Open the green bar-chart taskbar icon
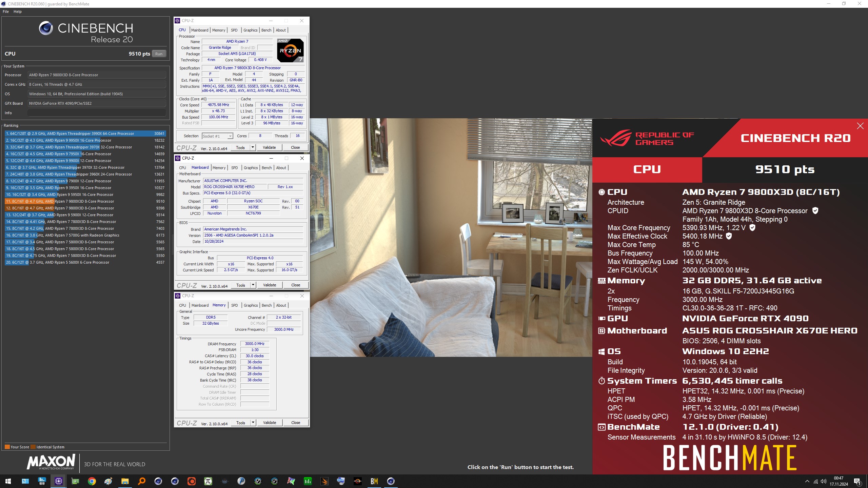This screenshot has width=868, height=488. pyautogui.click(x=308, y=481)
